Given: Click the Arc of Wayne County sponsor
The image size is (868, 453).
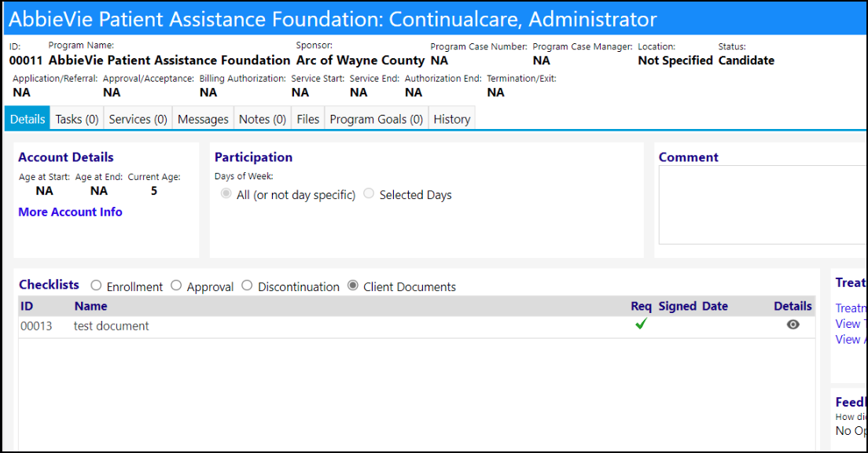Looking at the screenshot, I should point(360,61).
